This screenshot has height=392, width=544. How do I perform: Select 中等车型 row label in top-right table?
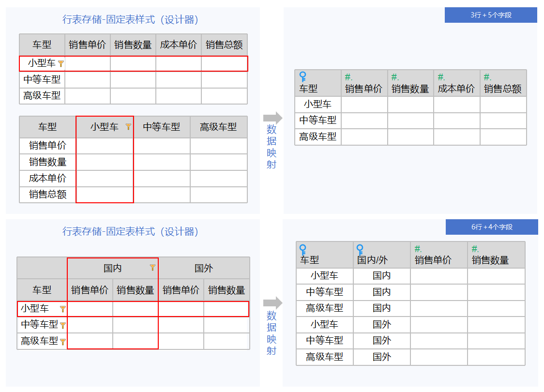pyautogui.click(x=317, y=121)
